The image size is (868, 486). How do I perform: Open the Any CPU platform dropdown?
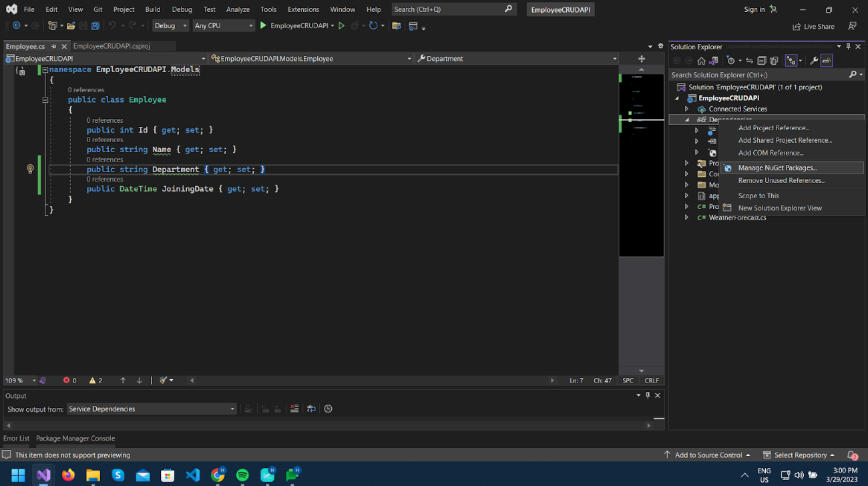coord(224,25)
